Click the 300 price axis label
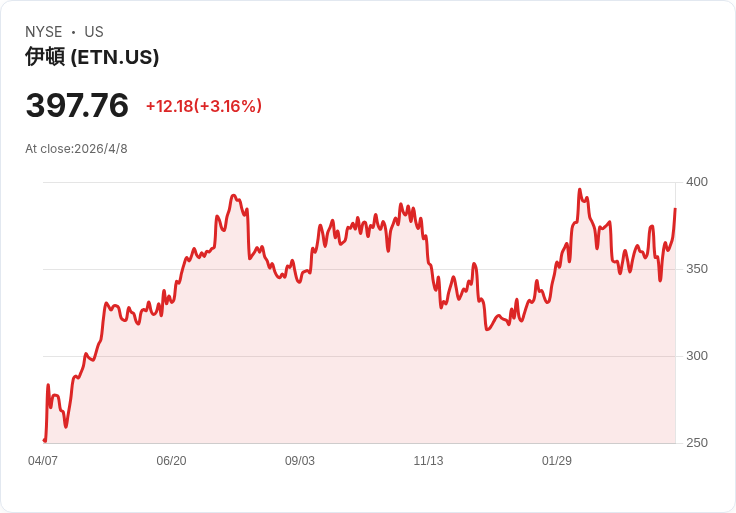 click(x=697, y=356)
